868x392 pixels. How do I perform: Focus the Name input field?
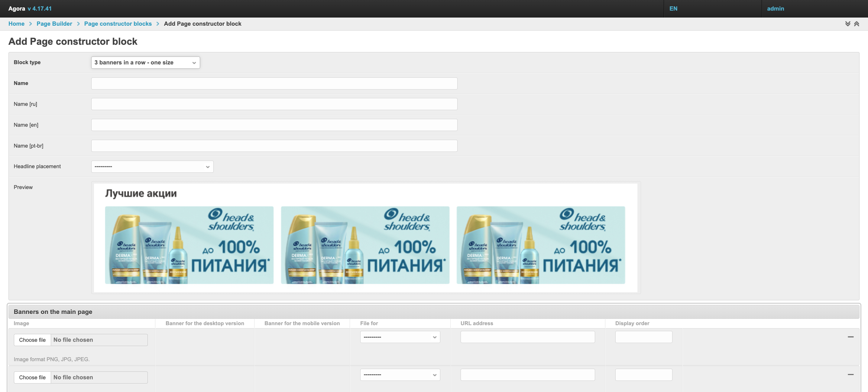[274, 84]
